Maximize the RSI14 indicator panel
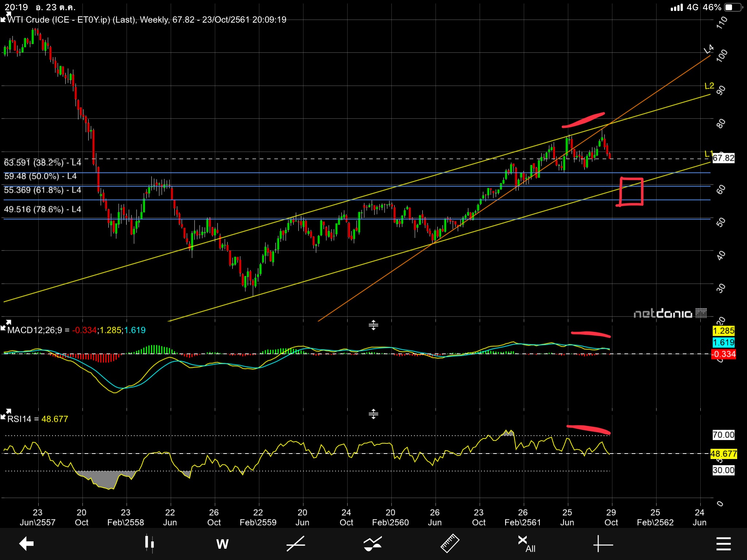 pos(5,414)
